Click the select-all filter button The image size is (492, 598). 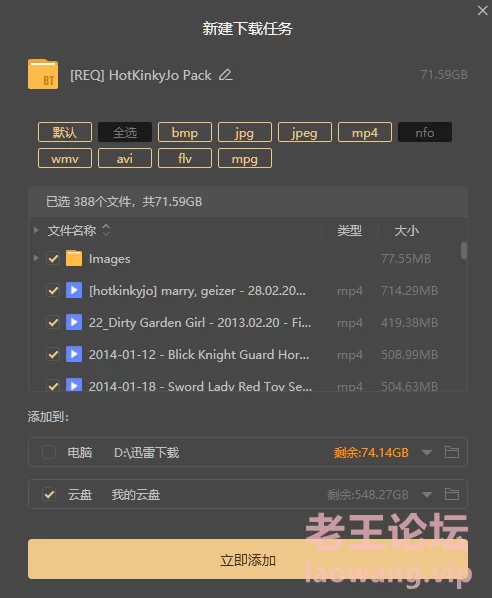[x=125, y=132]
